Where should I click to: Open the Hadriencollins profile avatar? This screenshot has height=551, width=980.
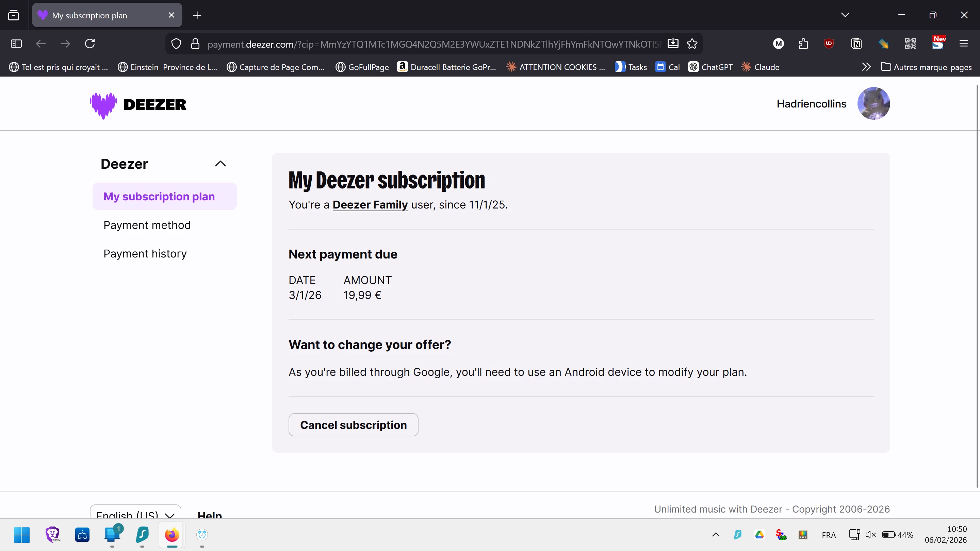(x=873, y=103)
